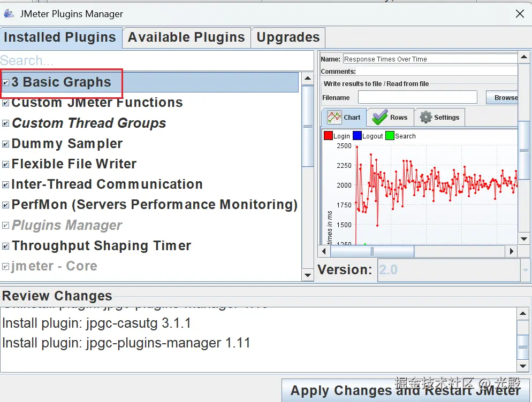Uncheck the Dummy Sampler checkbox
532x402 pixels.
[6, 144]
